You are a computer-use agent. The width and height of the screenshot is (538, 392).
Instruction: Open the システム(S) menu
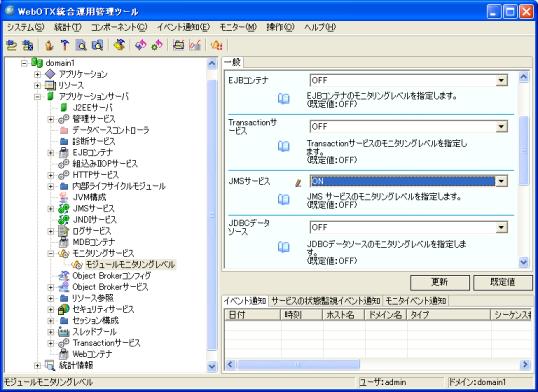(26, 27)
